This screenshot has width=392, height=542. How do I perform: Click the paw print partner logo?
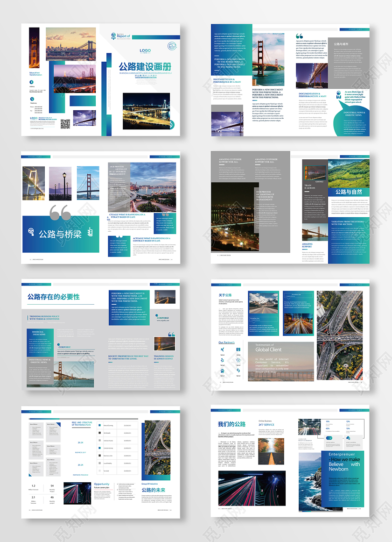point(223,372)
